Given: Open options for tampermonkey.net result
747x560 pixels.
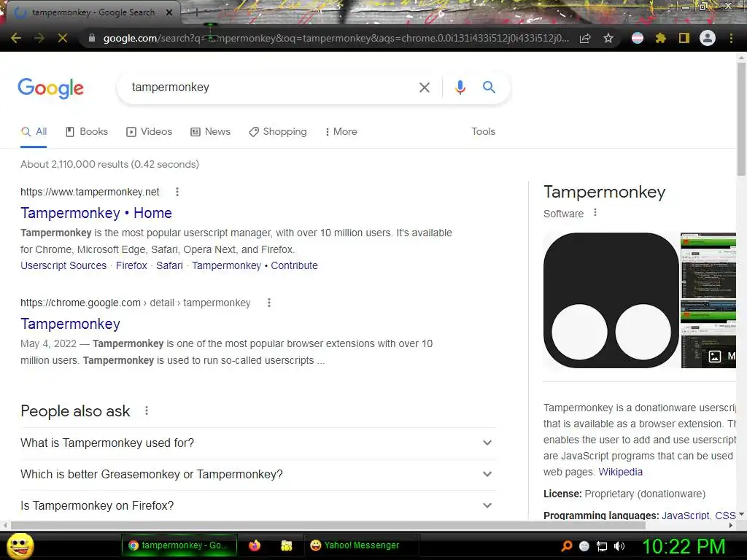Looking at the screenshot, I should pos(177,192).
